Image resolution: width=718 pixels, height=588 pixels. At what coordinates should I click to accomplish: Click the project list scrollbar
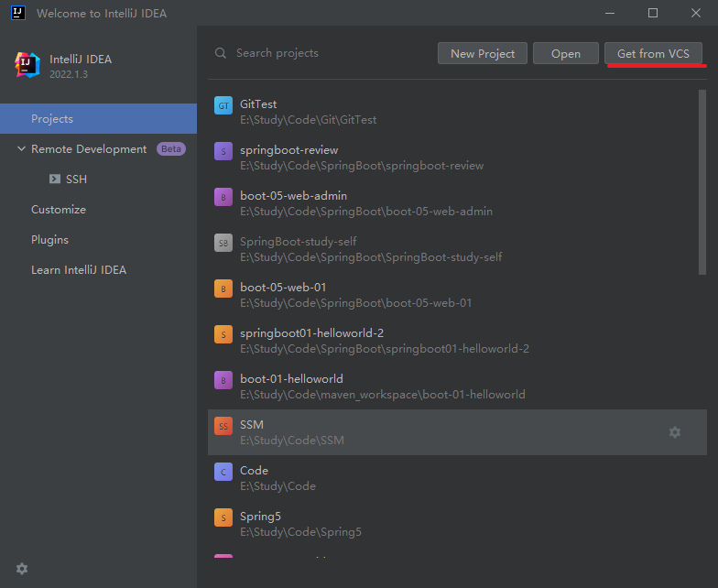tap(702, 182)
